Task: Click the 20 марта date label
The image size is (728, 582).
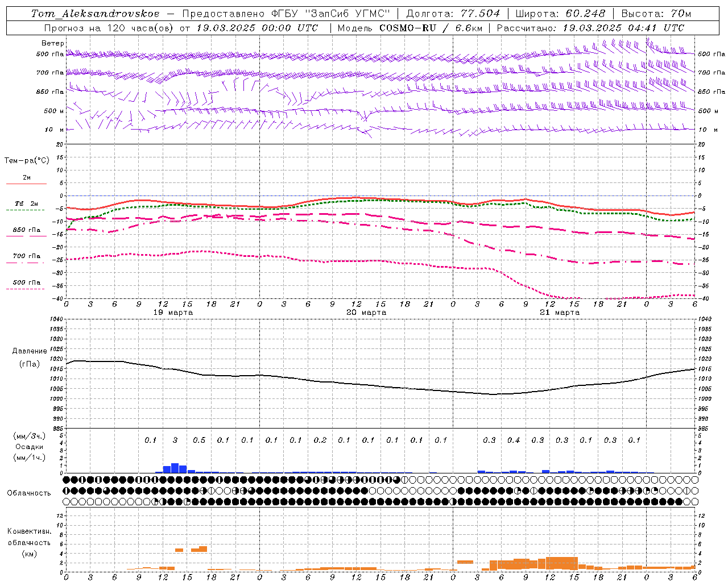Action: (x=366, y=313)
